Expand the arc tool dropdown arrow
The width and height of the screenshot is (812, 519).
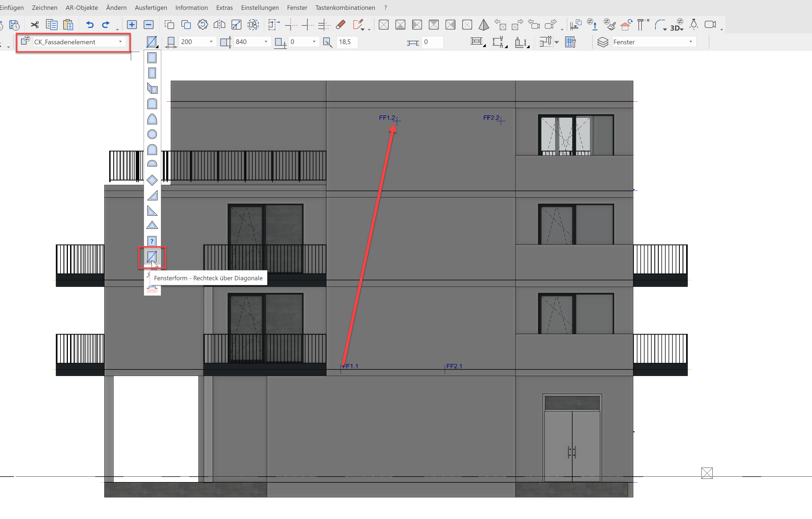(x=665, y=29)
